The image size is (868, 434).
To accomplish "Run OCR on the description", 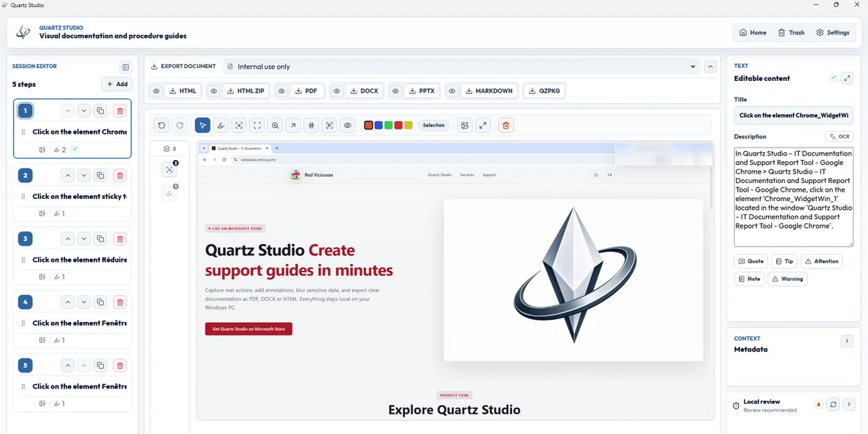I will click(839, 136).
